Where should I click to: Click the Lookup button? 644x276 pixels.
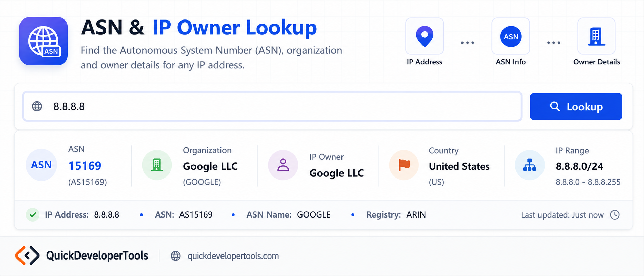coord(576,107)
